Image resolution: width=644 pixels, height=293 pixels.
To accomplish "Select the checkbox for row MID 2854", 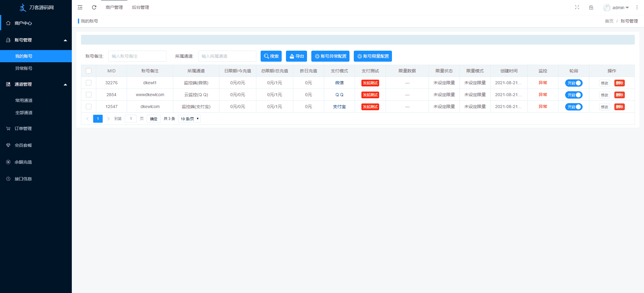I will (x=89, y=95).
